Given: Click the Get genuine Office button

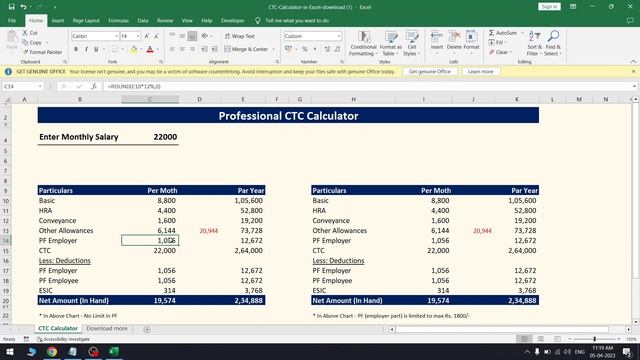Looking at the screenshot, I should pyautogui.click(x=430, y=71).
